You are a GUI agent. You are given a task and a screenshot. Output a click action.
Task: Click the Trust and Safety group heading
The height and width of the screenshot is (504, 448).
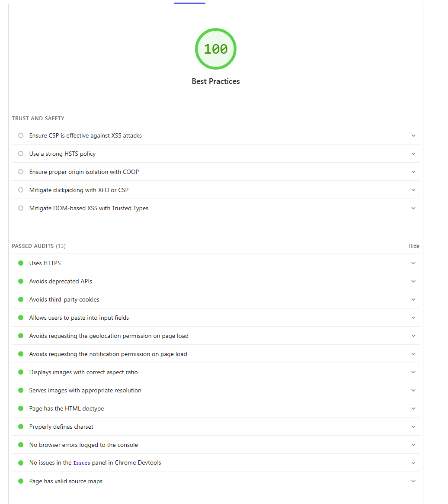[38, 119]
